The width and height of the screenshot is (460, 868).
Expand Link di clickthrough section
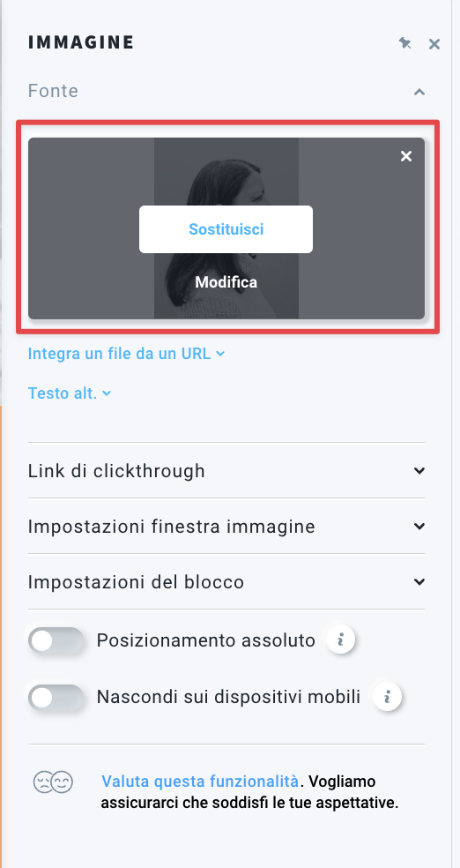(x=226, y=470)
